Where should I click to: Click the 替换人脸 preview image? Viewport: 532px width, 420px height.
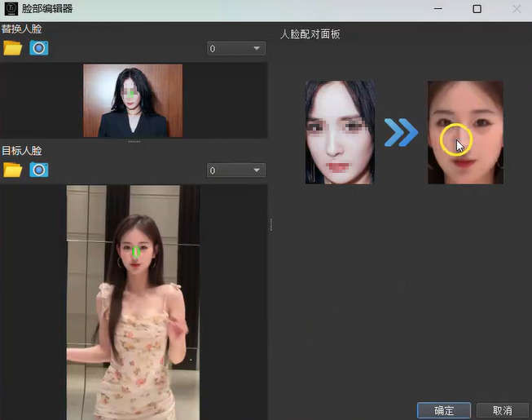pyautogui.click(x=133, y=100)
